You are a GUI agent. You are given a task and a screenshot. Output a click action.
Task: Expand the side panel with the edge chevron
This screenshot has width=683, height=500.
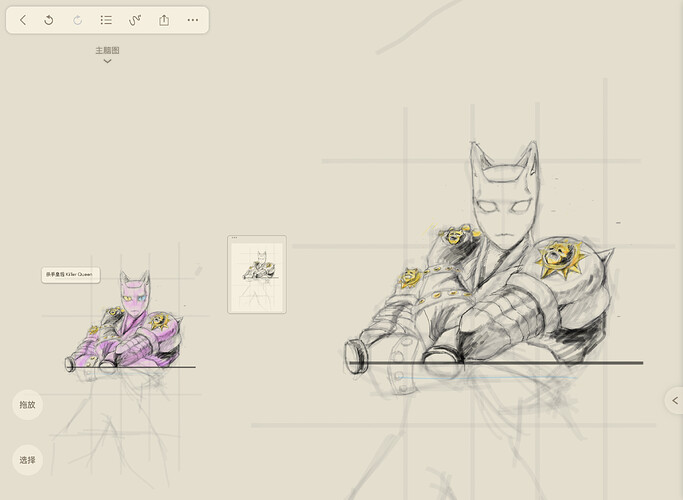click(x=675, y=400)
